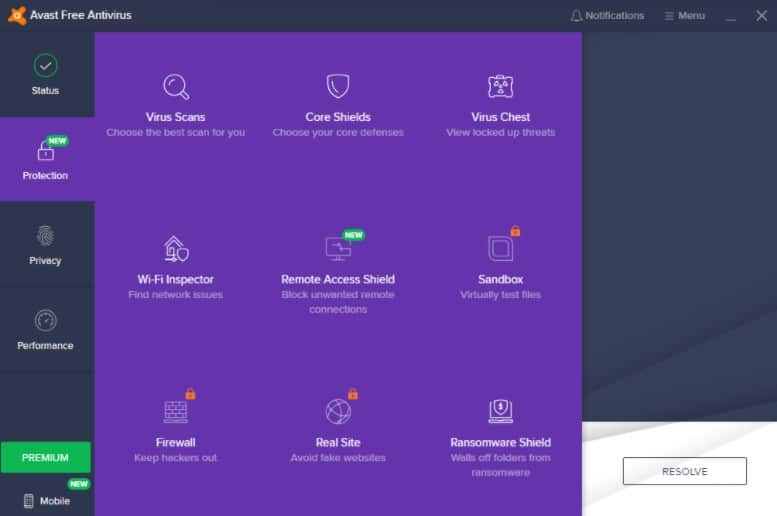Click the Wi-Fi Inspector title
Image resolution: width=777 pixels, height=516 pixels.
coord(175,280)
